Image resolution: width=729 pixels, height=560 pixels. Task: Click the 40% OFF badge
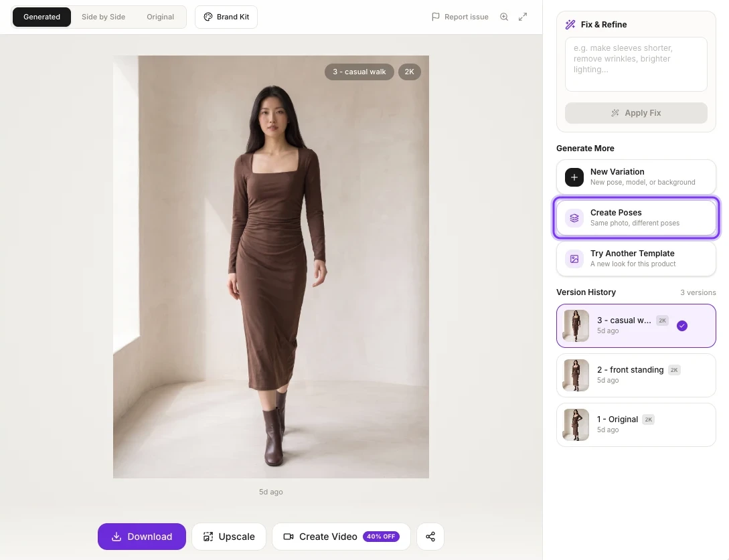pyautogui.click(x=381, y=537)
